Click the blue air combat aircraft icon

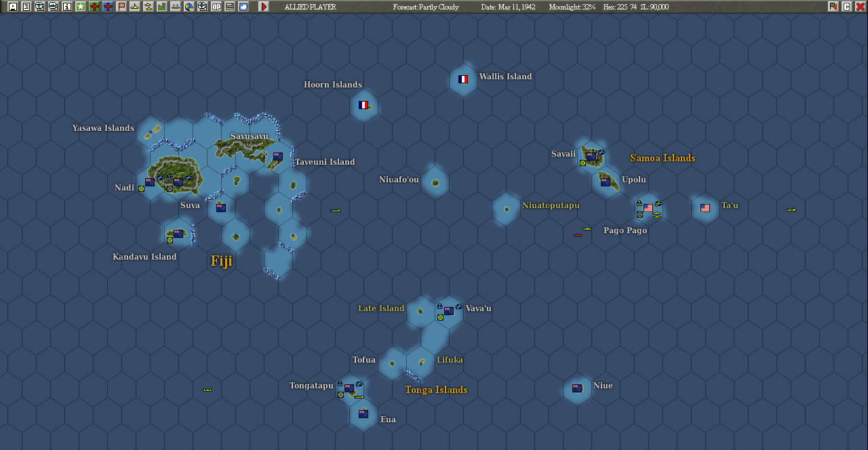[108, 7]
